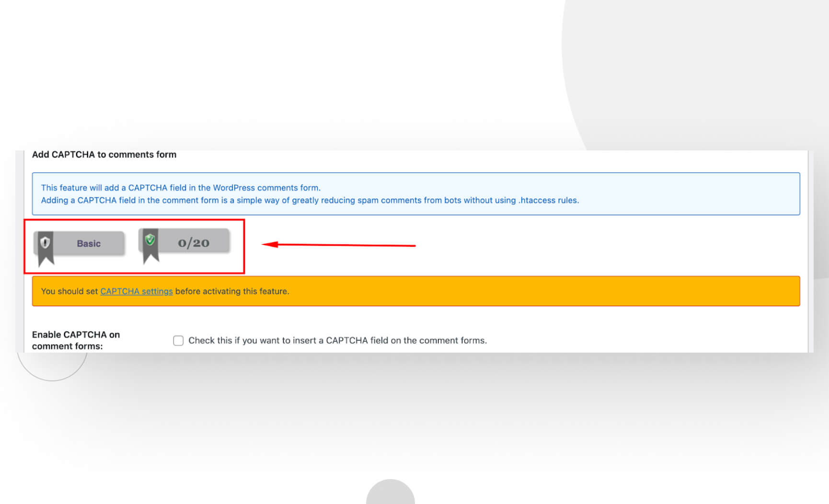Enable the CAPTCHA on comment forms checkbox
The width and height of the screenshot is (829, 504).
click(x=178, y=341)
